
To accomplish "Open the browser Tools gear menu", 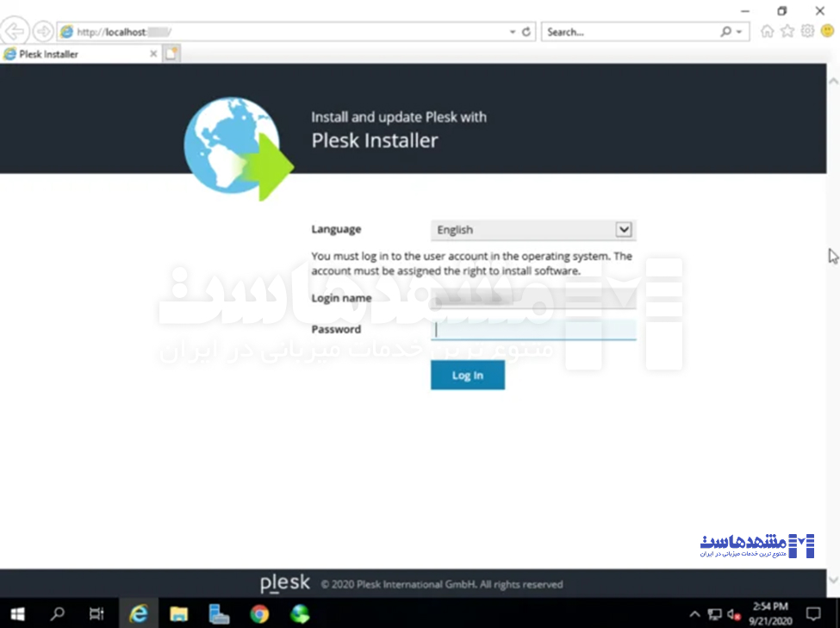I will coord(807,31).
